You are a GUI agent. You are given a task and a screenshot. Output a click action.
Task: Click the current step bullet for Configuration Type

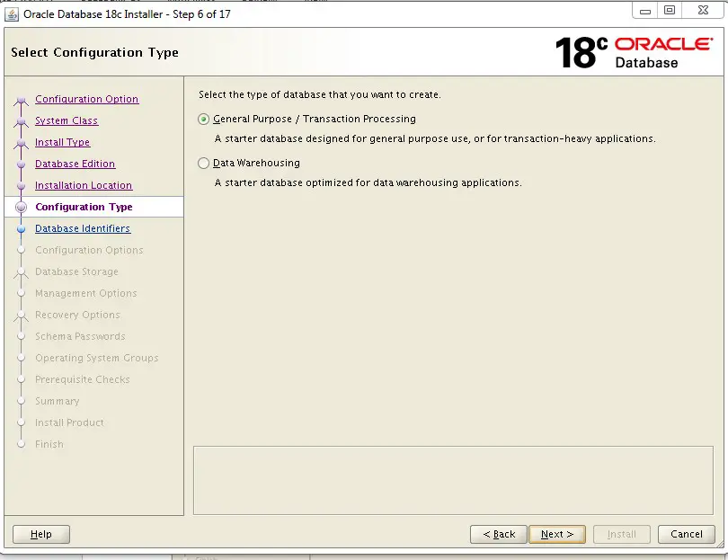point(21,207)
